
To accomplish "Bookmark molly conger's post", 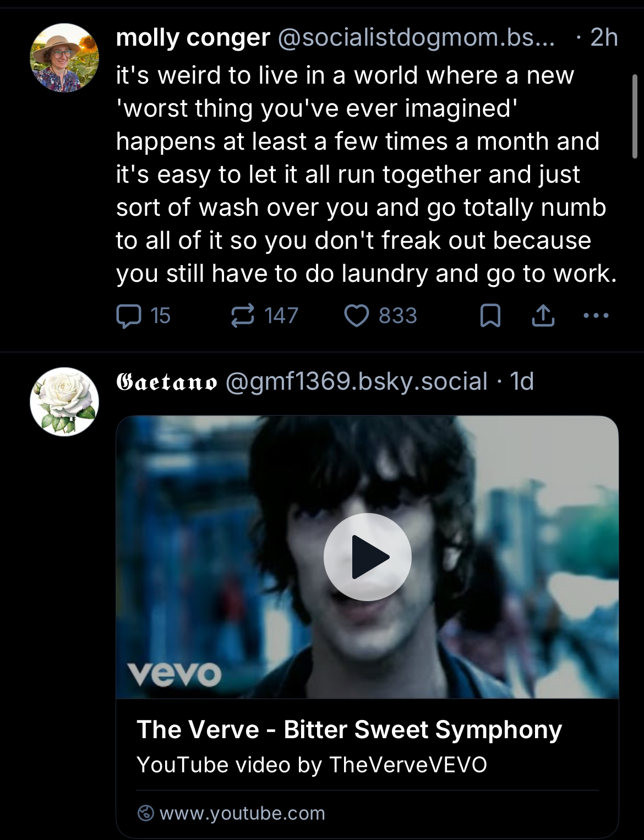I will (x=490, y=316).
